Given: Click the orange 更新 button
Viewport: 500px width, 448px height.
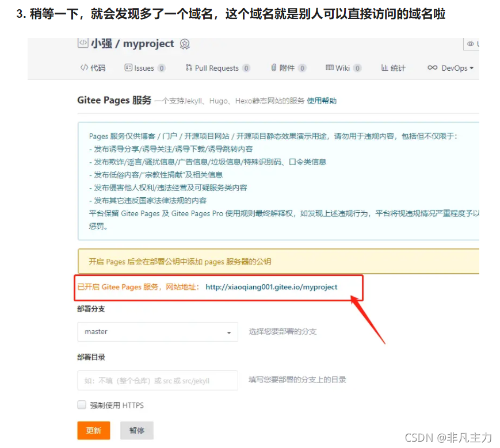Looking at the screenshot, I should (93, 431).
